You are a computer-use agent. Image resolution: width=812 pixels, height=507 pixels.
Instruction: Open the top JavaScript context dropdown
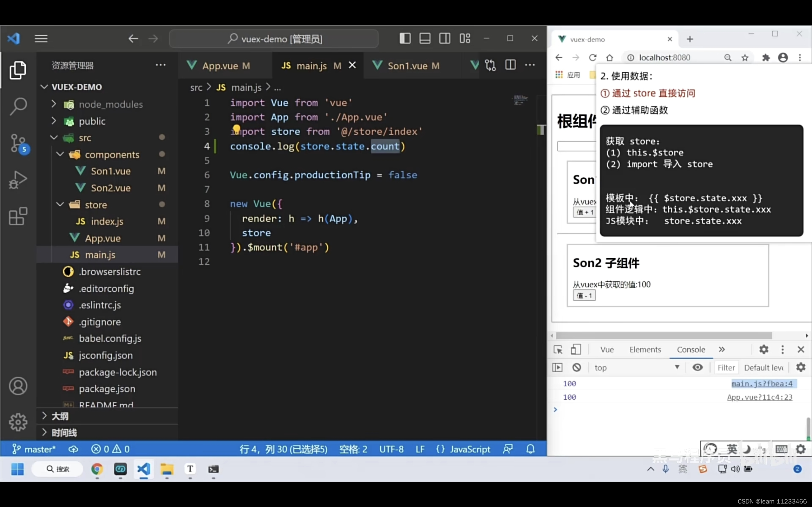(x=636, y=368)
